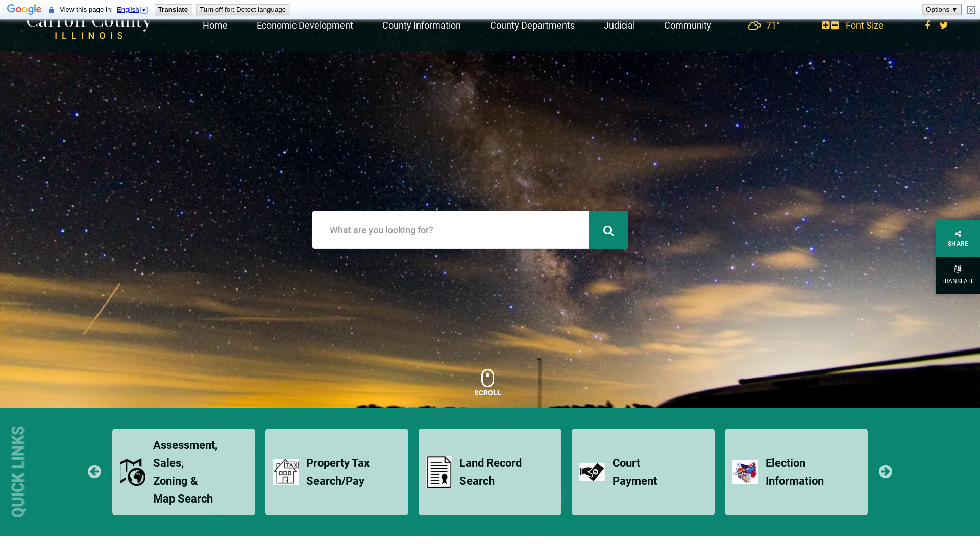
Task: Click the map globe icon for Assessment
Action: pyautogui.click(x=133, y=472)
